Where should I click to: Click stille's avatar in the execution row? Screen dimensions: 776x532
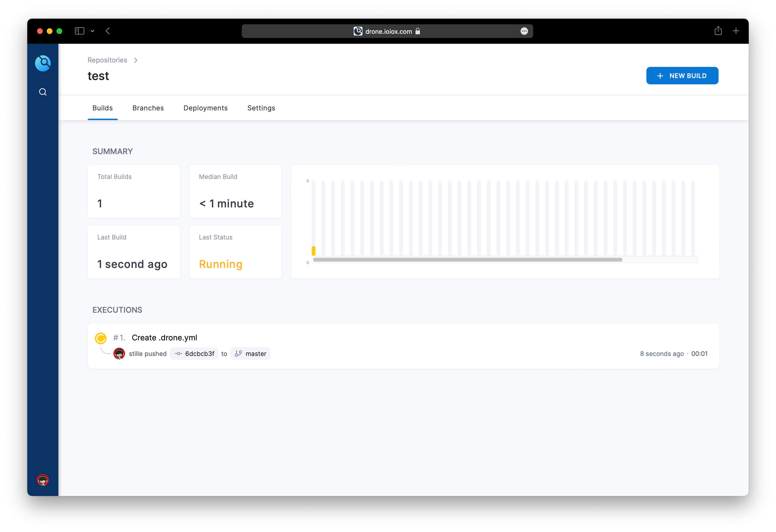point(119,354)
